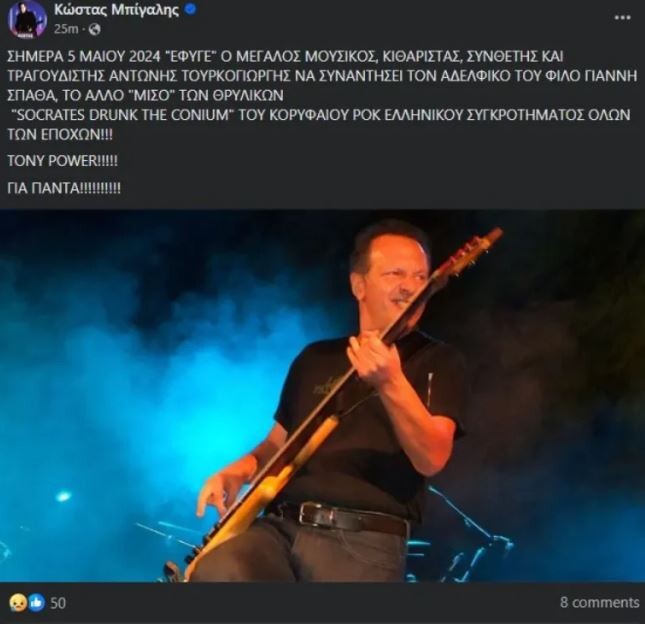
Task: Click the globe public privacy icon
Action: pos(94,29)
